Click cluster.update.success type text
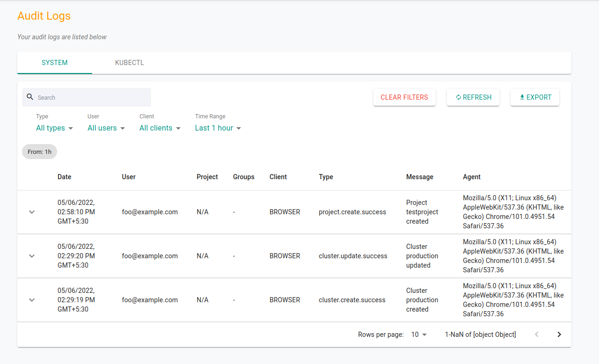Screen dimensions: 599x364 [x=353, y=256]
